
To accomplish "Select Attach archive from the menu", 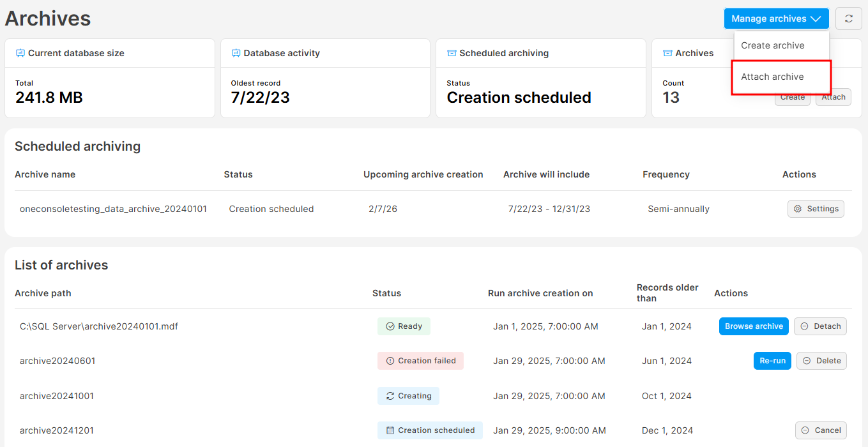I will 772,77.
